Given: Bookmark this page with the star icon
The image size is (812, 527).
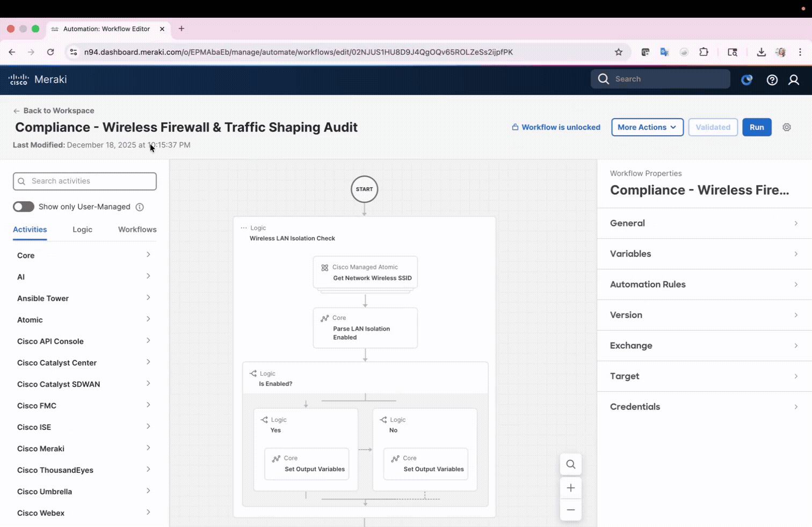Looking at the screenshot, I should coord(618,52).
